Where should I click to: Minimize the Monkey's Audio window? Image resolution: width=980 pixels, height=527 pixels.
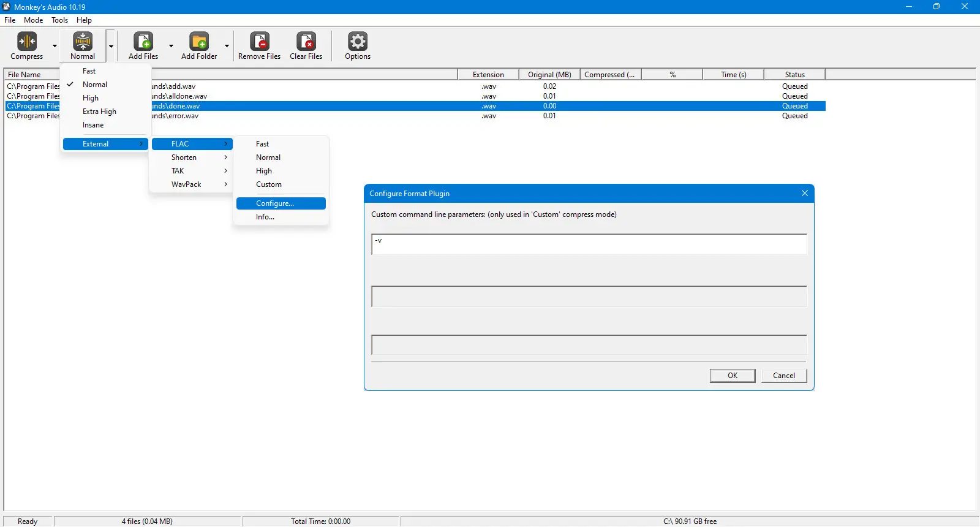pyautogui.click(x=909, y=7)
